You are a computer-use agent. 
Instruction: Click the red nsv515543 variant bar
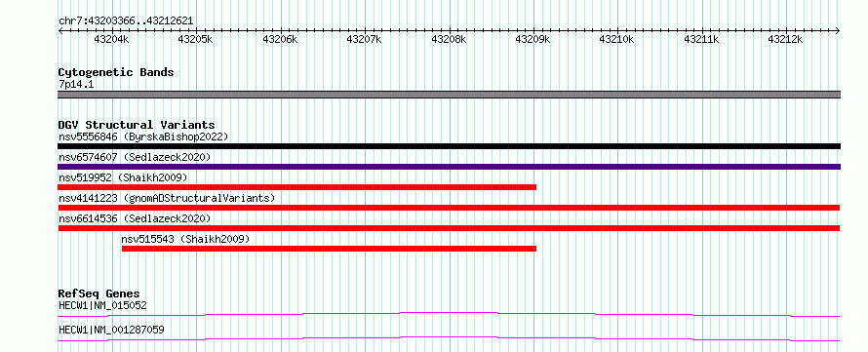click(329, 249)
